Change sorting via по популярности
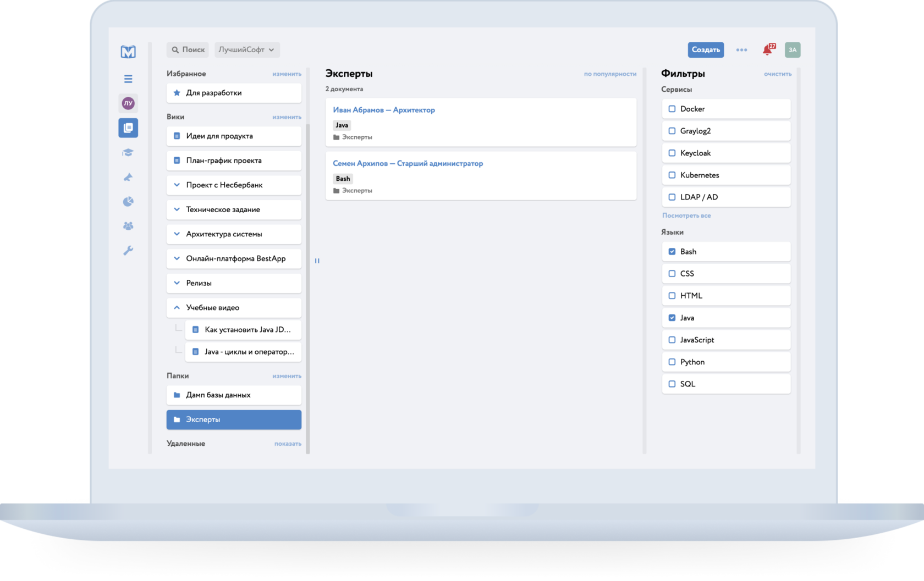The height and width of the screenshot is (581, 924). click(x=610, y=73)
